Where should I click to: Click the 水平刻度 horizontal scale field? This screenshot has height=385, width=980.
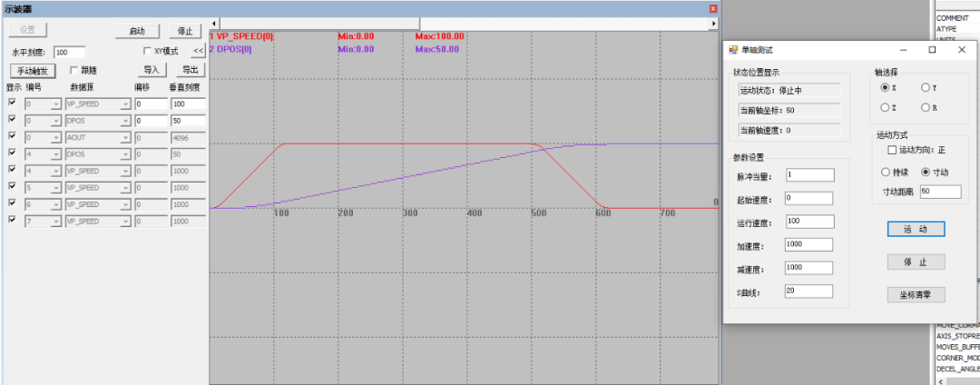pos(69,53)
